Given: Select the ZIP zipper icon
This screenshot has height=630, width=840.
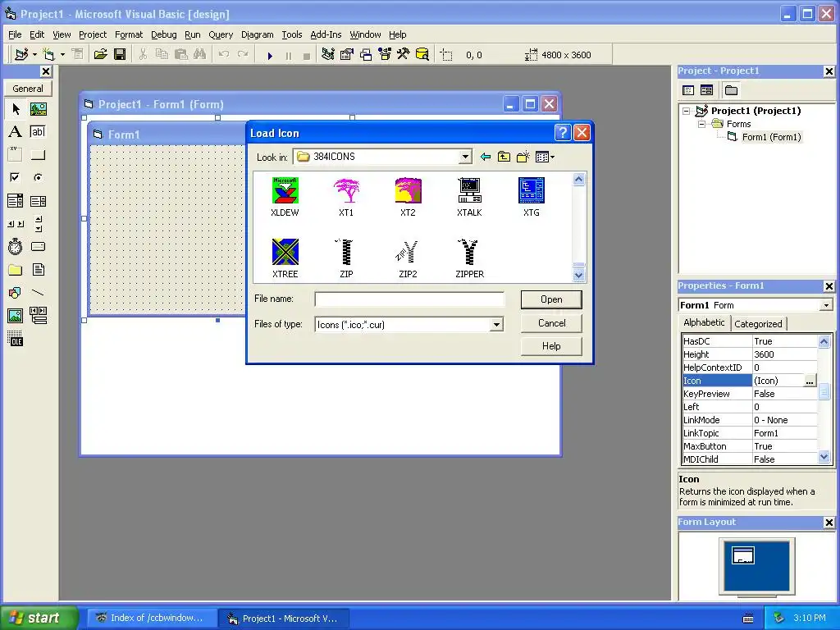Looking at the screenshot, I should click(x=346, y=258).
